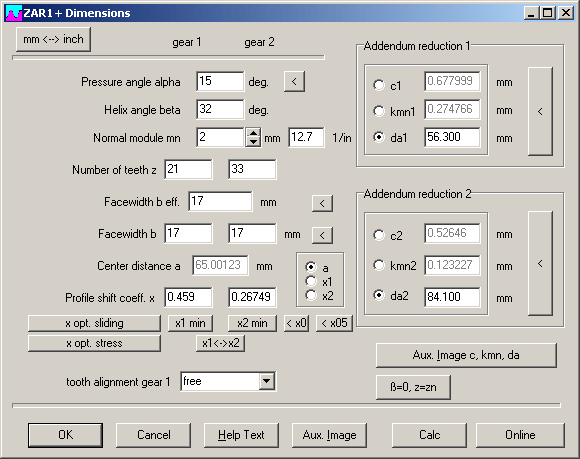Click the tall '<' button in Addendum reduction 1

[540, 111]
